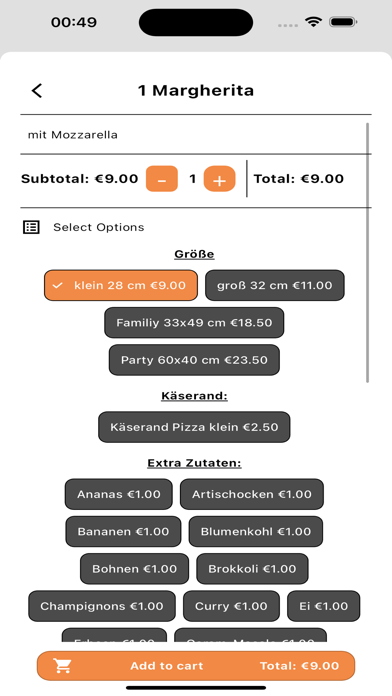This screenshot has height=696, width=392.
Task: Click the vertical scrollbar on right edge
Action: point(368,253)
